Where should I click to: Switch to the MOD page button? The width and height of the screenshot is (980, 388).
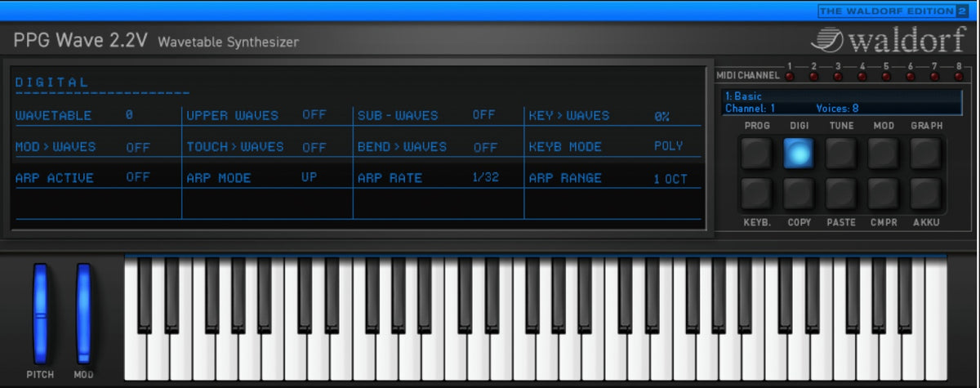[x=884, y=153]
